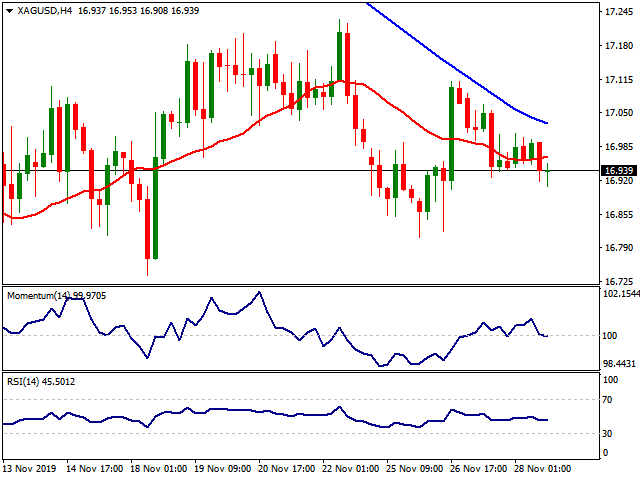Click the Momentum(14) 99.9705 indicator label
The width and height of the screenshot is (640, 480).
click(x=56, y=296)
